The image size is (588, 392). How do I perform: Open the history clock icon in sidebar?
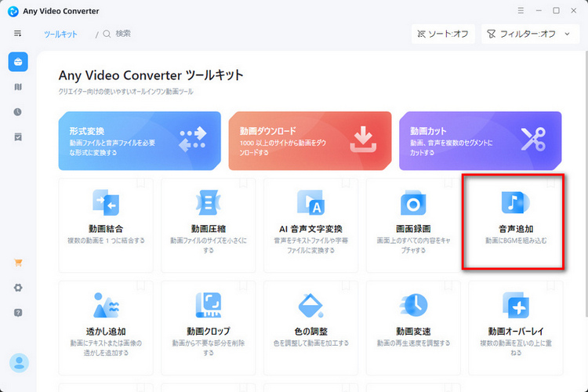pyautogui.click(x=17, y=112)
